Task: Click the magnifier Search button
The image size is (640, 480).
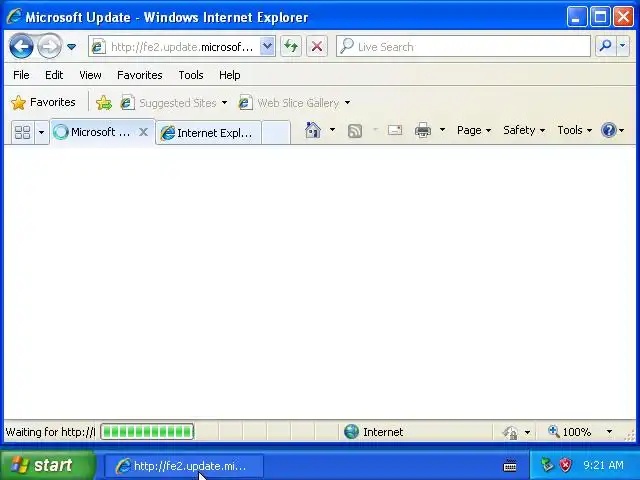Action: coord(606,46)
